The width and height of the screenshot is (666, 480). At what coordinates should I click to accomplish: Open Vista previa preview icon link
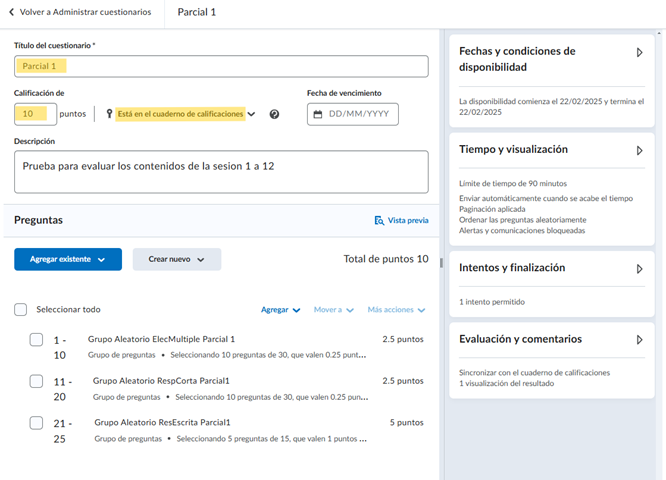click(x=379, y=220)
